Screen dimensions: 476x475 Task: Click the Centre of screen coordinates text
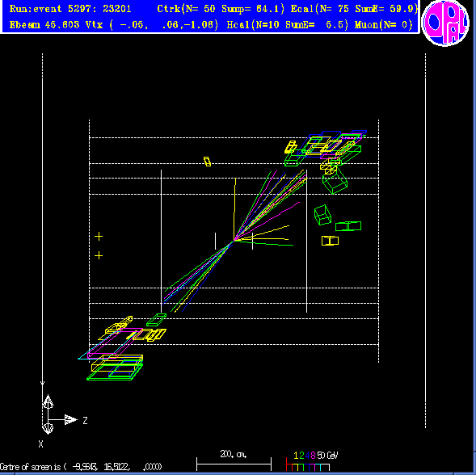(x=81, y=466)
